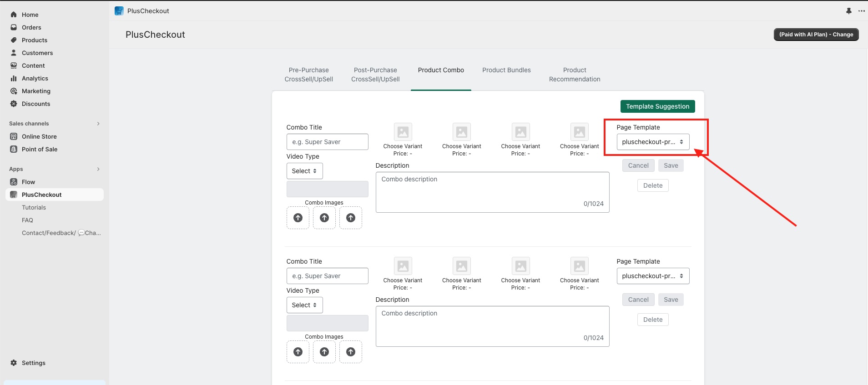This screenshot has height=385, width=868.
Task: Click Delete button in second combo
Action: [x=653, y=320]
